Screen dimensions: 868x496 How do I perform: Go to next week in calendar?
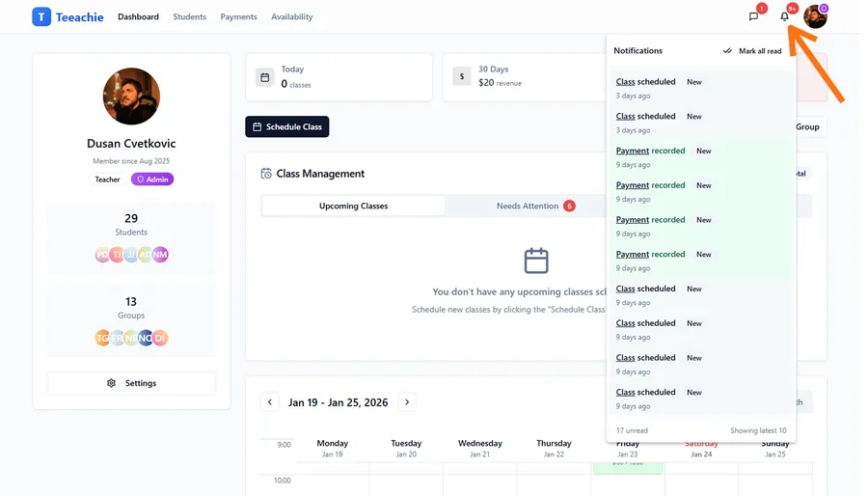point(407,402)
